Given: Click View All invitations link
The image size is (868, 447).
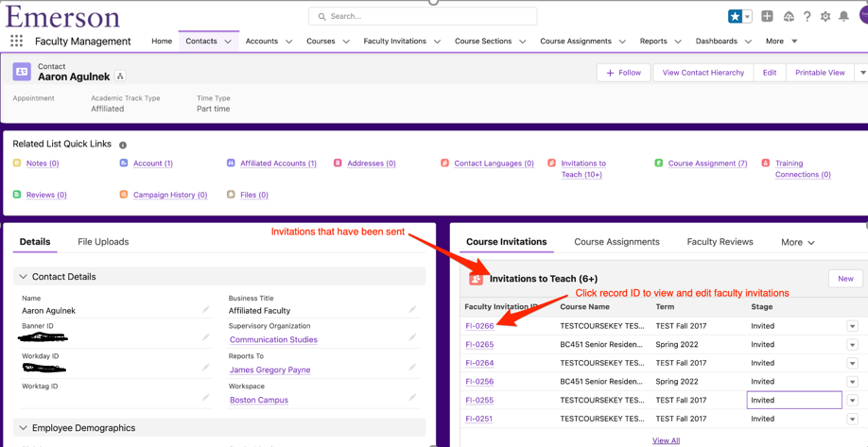Looking at the screenshot, I should 666,441.
